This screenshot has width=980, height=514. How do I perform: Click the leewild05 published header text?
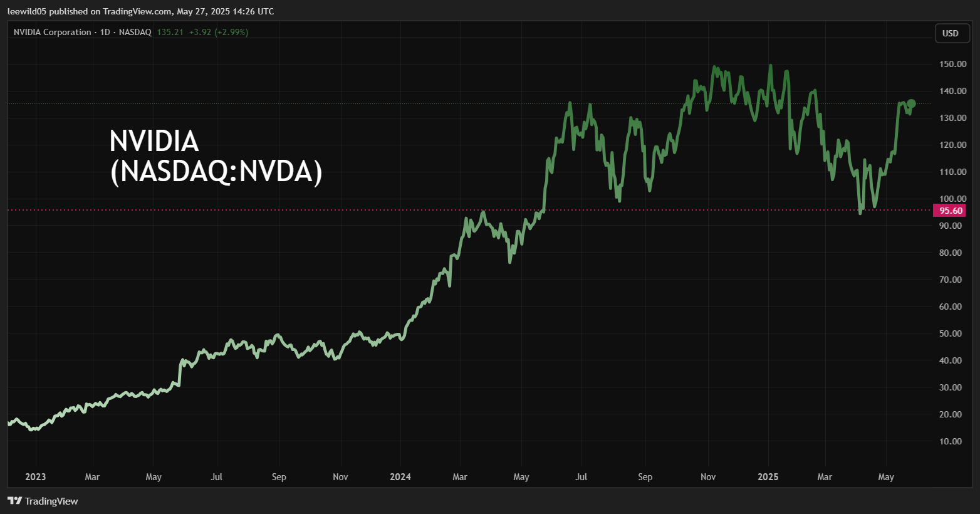pyautogui.click(x=140, y=11)
